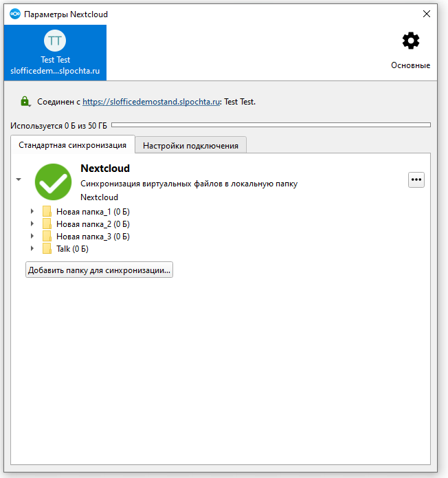Open the slofficedemostand.slpochta.ru server link
This screenshot has width=448, height=478.
tap(150, 102)
